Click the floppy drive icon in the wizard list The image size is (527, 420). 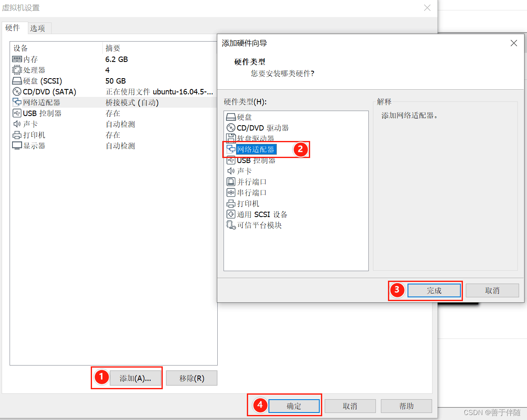coord(231,138)
